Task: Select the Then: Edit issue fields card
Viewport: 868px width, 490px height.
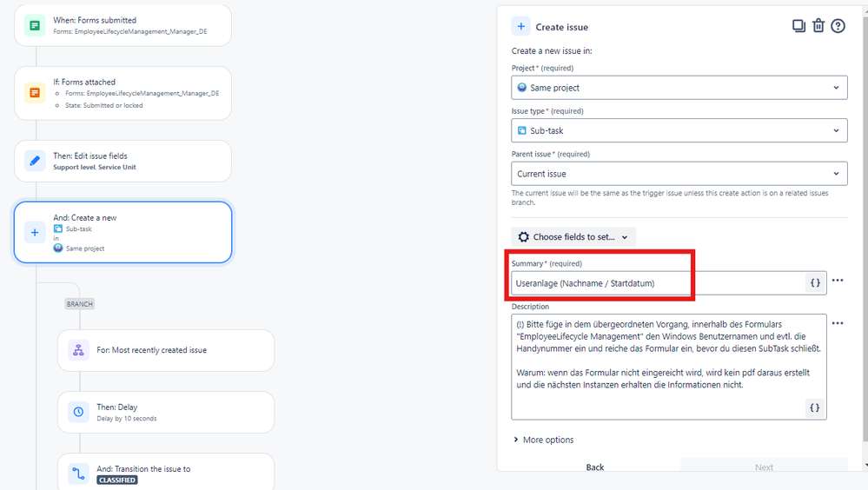Action: coord(123,161)
